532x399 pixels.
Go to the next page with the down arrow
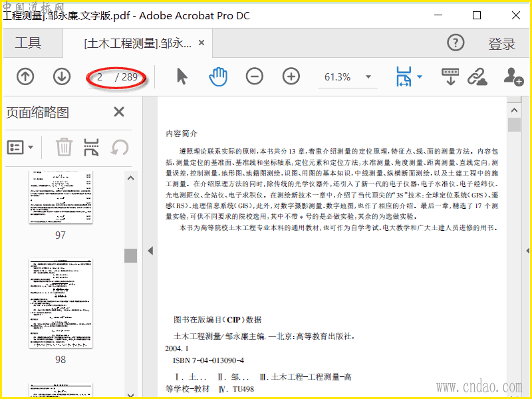(x=62, y=76)
